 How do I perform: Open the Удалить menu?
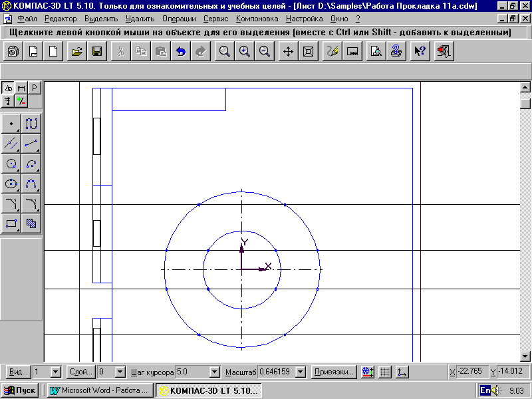[x=140, y=19]
